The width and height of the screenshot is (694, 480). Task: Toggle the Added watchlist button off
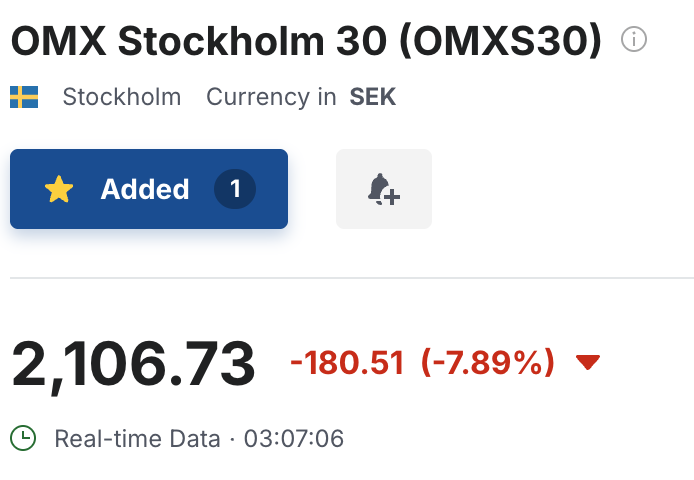point(149,189)
